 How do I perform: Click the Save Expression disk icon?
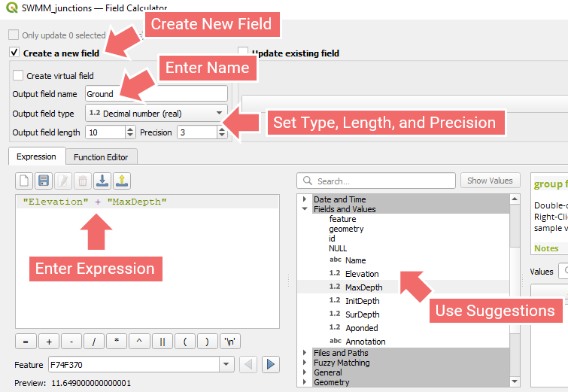44,181
